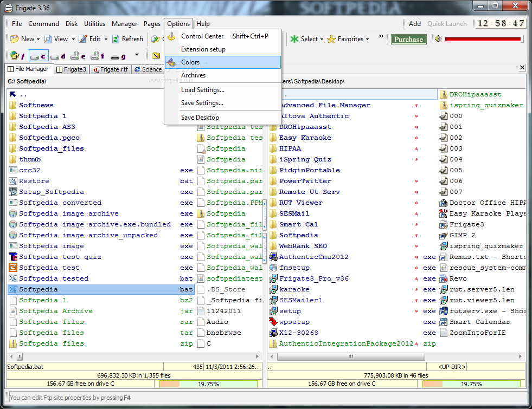Click the right panel 19.75% disk usage bar
The height and width of the screenshot is (409, 532).
click(x=471, y=384)
